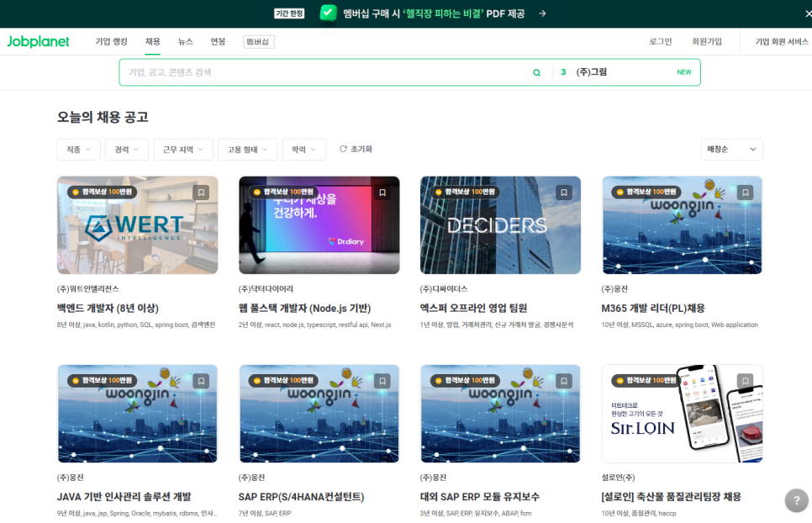The width and height of the screenshot is (812, 523).
Task: Click the green checkmark banner icon
Action: [x=329, y=13]
